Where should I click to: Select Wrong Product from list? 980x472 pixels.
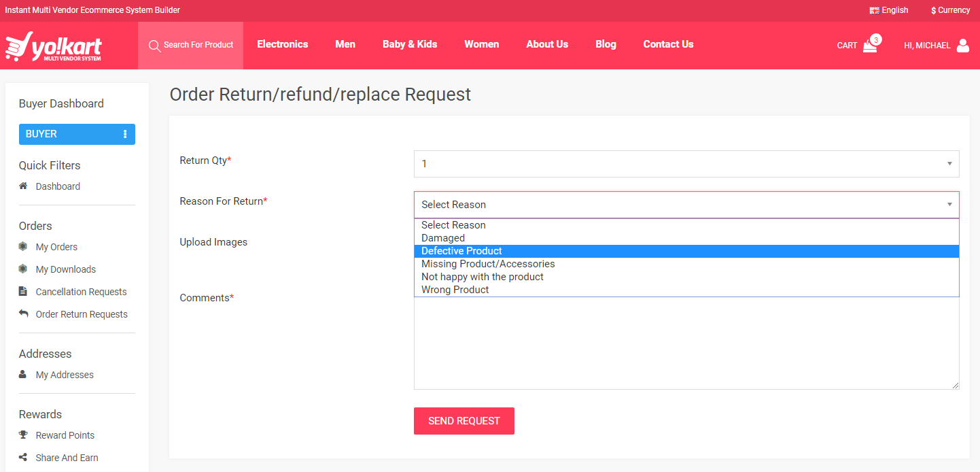pyautogui.click(x=455, y=290)
